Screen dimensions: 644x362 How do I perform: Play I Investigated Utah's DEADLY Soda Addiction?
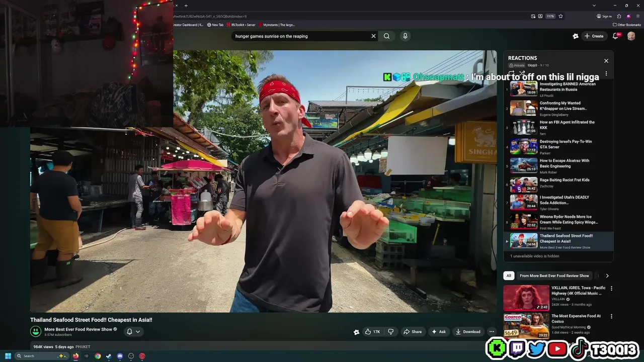coord(558,202)
